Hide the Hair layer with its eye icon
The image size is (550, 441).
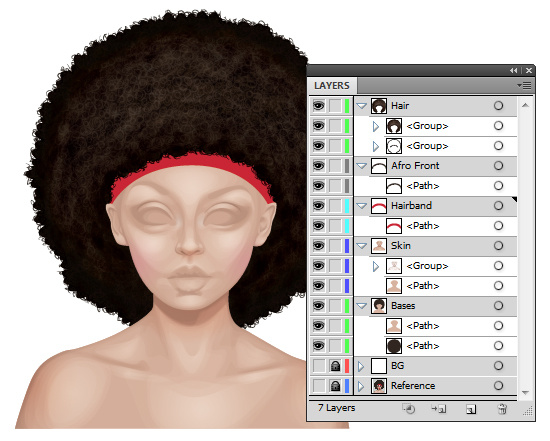pyautogui.click(x=318, y=106)
